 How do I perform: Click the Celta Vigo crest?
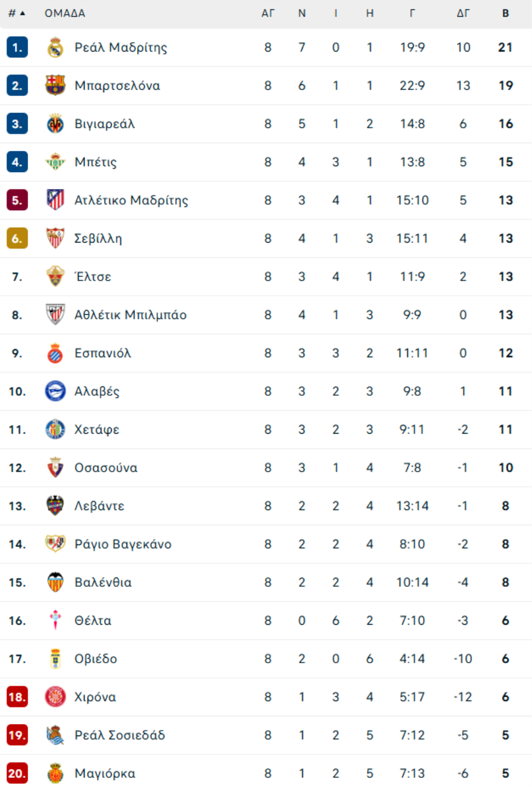pyautogui.click(x=56, y=621)
